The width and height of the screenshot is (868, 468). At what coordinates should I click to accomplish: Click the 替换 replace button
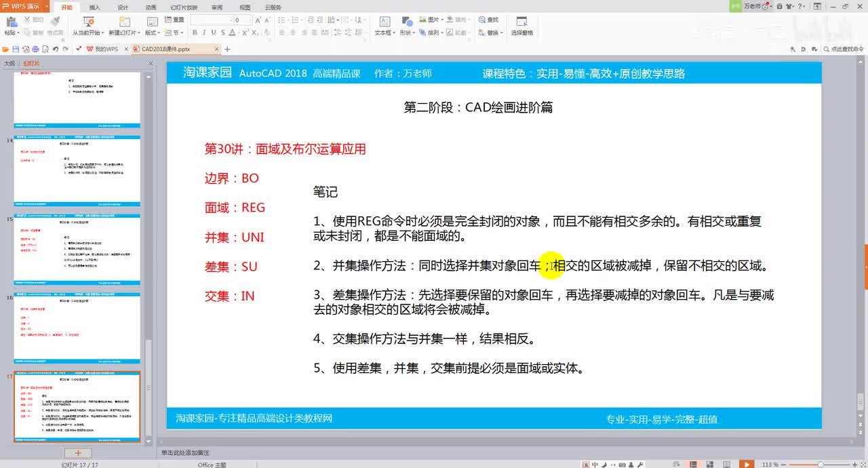[x=491, y=33]
